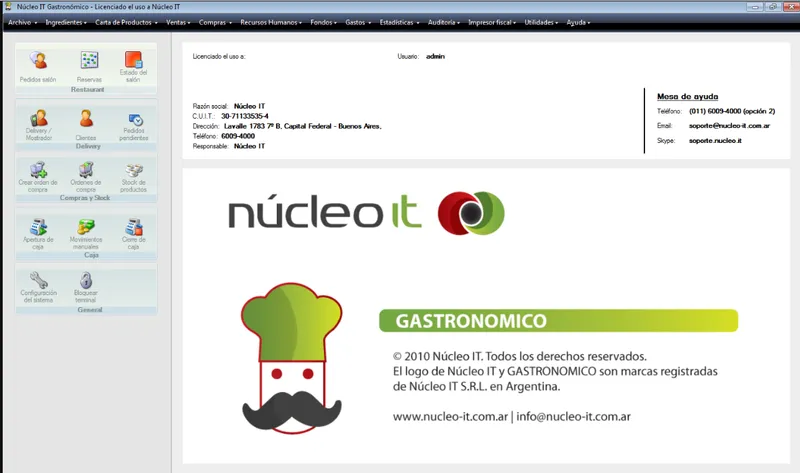Start Apertura de caja
The image size is (800, 473).
pos(38,234)
